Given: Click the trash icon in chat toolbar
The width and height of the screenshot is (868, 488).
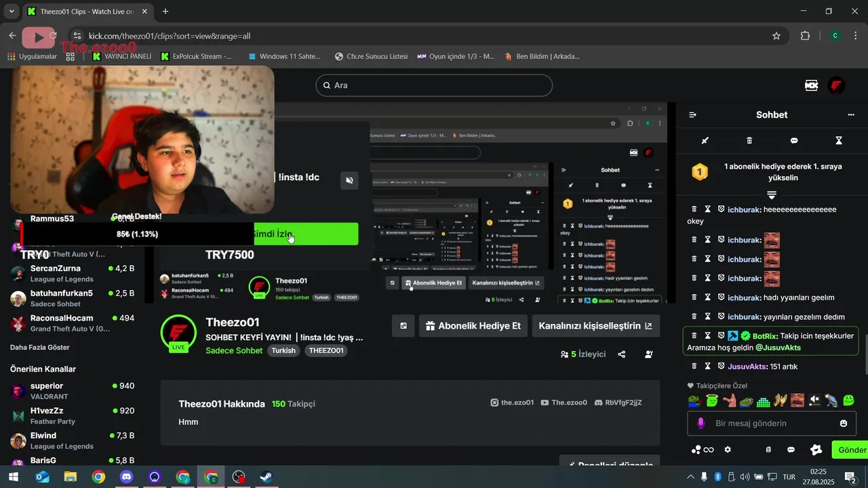Looking at the screenshot, I should pyautogui.click(x=749, y=140).
